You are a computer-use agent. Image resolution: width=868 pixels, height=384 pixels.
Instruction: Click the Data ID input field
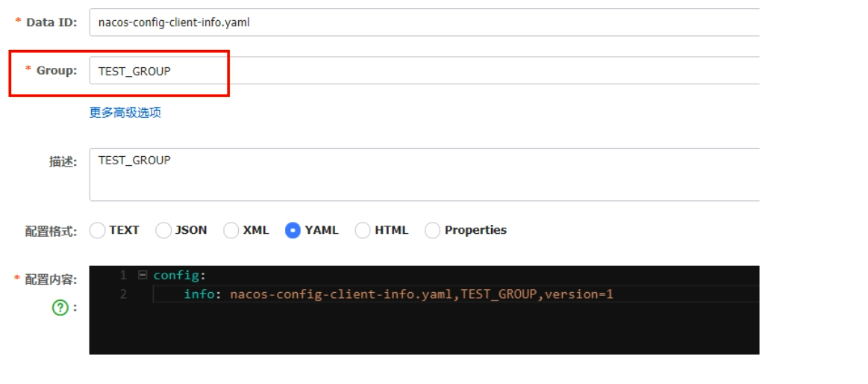[424, 22]
